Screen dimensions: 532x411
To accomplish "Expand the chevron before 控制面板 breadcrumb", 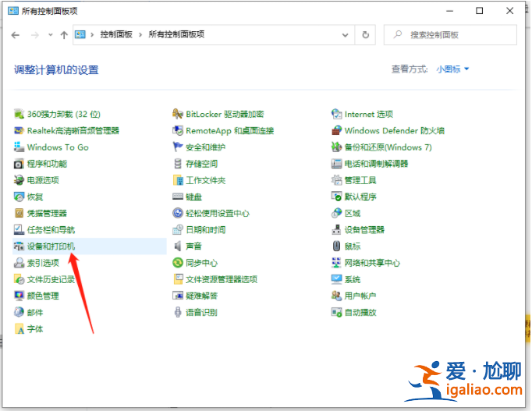I will point(92,34).
